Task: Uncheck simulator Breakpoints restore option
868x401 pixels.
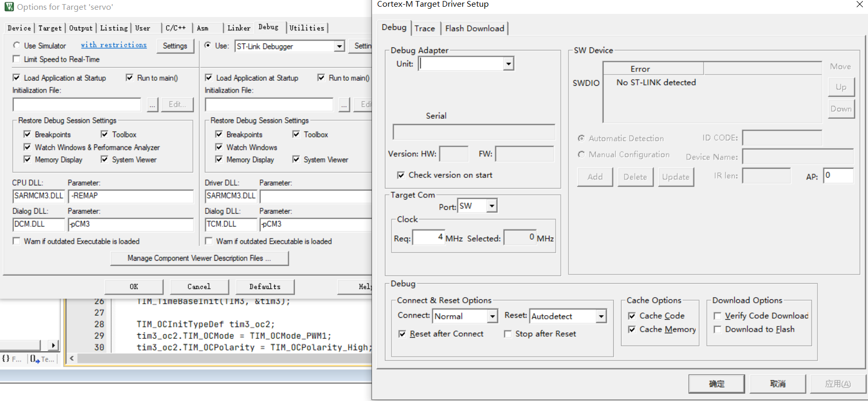Action: tap(27, 134)
